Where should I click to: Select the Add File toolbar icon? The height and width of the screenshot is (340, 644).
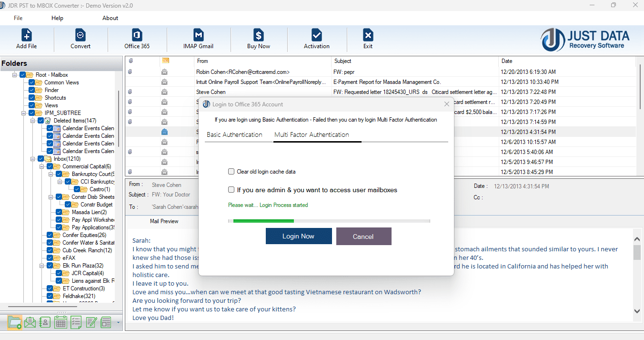point(26,38)
